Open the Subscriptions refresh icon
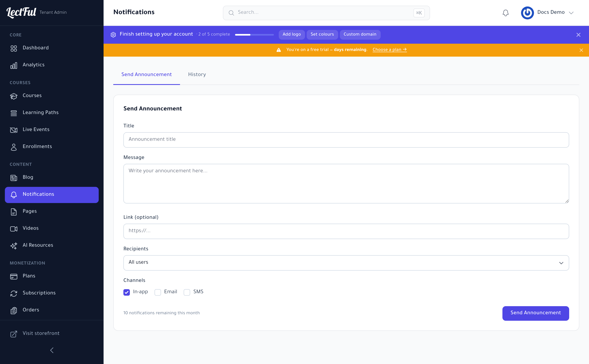The height and width of the screenshot is (364, 589). 14,293
